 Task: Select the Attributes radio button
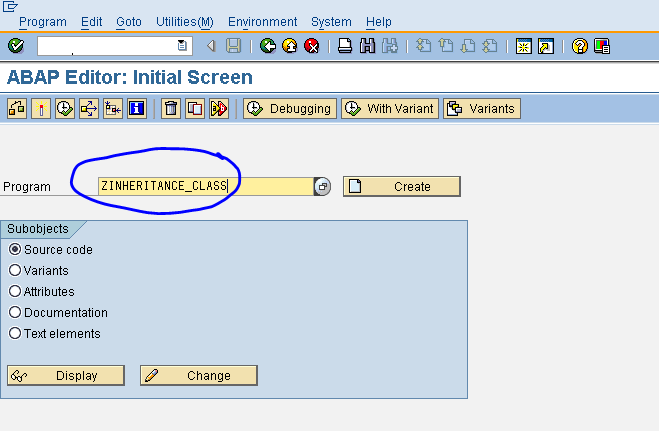tap(15, 291)
